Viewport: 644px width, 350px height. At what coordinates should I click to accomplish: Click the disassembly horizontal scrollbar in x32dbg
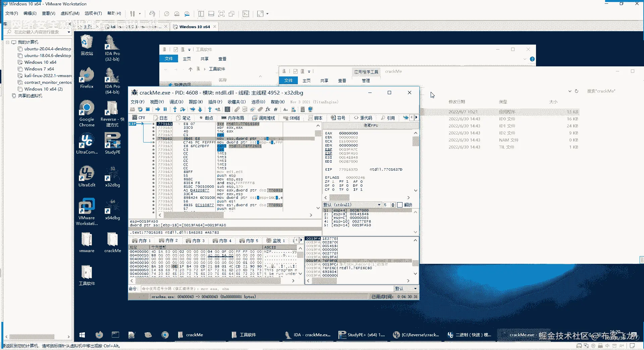235,215
